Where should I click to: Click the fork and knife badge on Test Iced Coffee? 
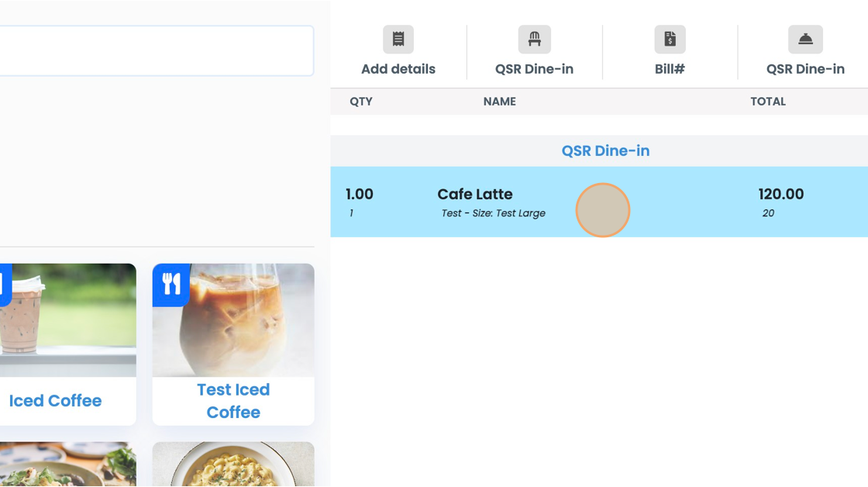pos(171,285)
